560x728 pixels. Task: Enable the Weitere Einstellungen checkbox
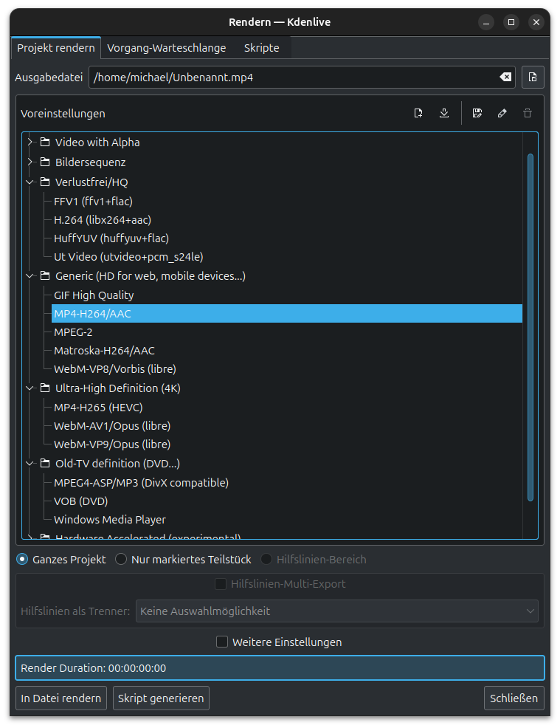(x=222, y=642)
